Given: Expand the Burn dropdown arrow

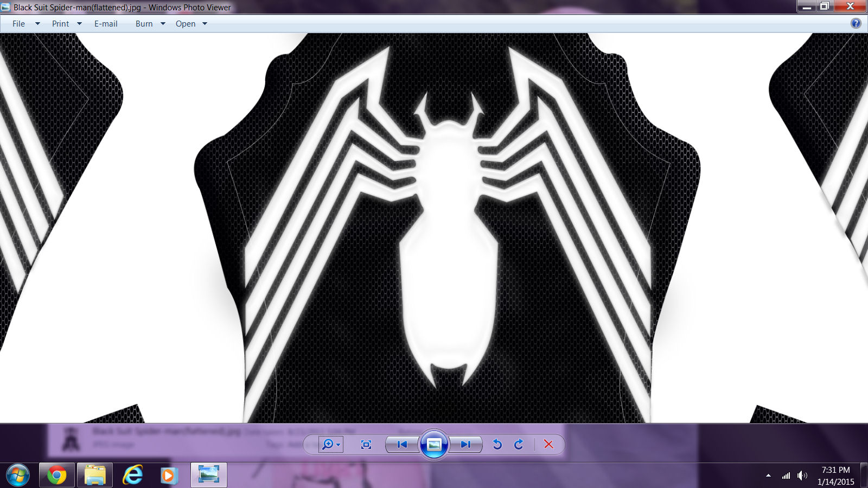Looking at the screenshot, I should (163, 24).
